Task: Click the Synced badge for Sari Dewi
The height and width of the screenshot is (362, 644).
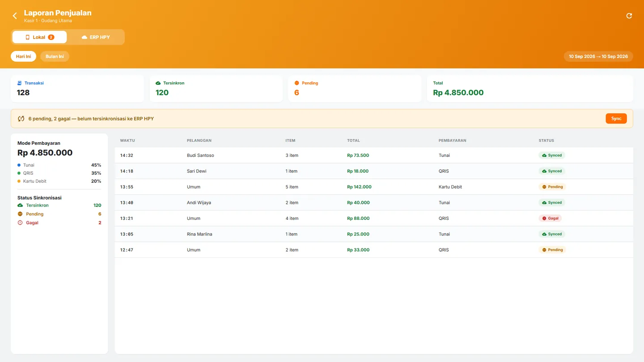Action: coord(552,171)
